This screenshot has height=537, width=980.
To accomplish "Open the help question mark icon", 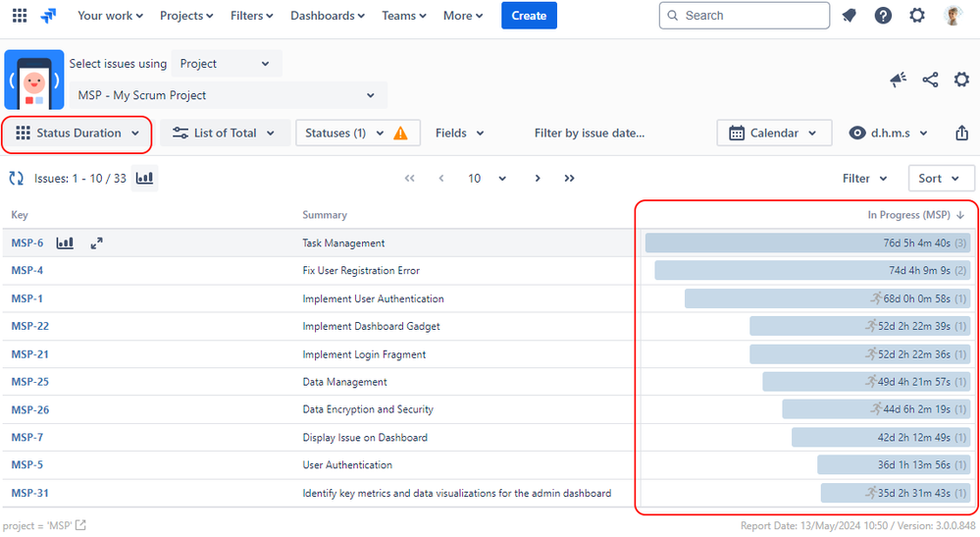I will point(883,16).
